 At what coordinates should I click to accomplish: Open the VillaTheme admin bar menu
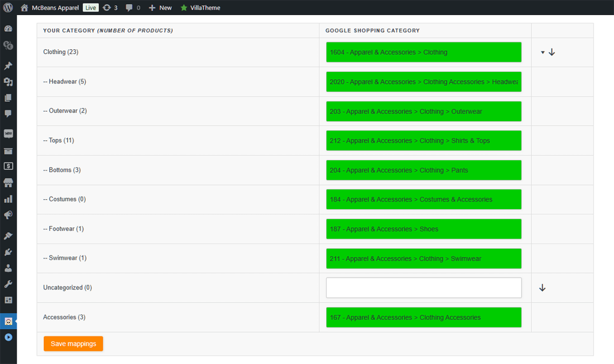200,8
